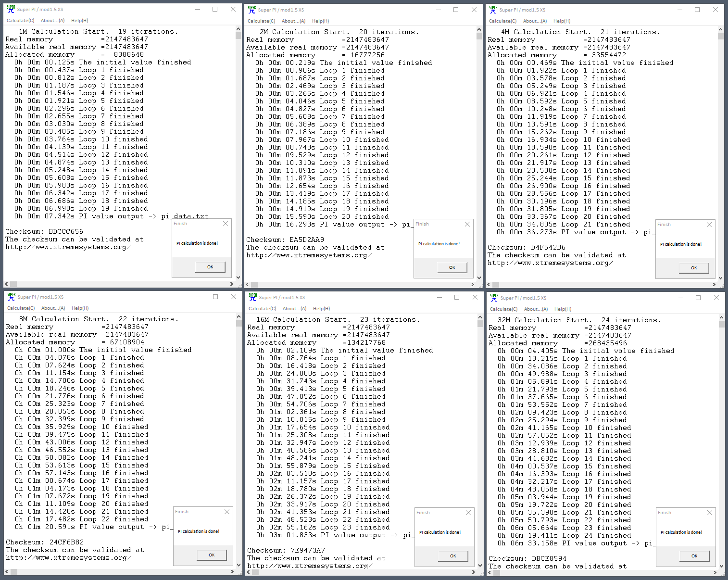Image resolution: width=728 pixels, height=580 pixels.
Task: Click the checksum line "Checksum: EA5D2AA9"
Action: 285,240
